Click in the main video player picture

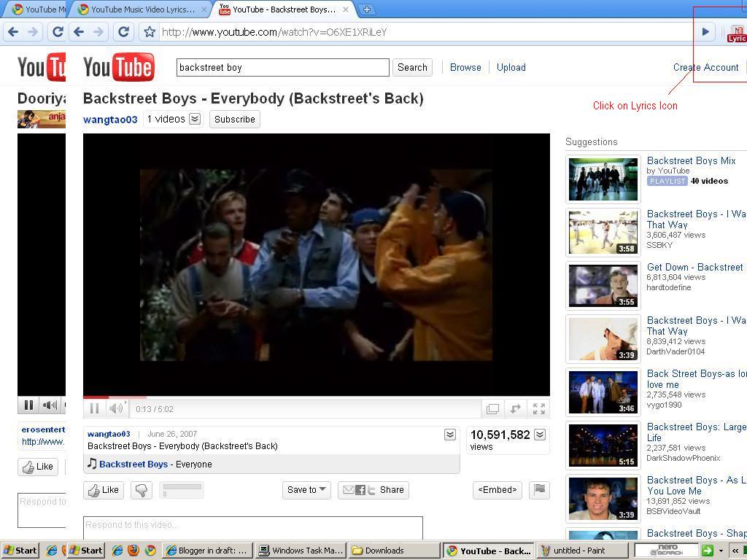[x=316, y=265]
